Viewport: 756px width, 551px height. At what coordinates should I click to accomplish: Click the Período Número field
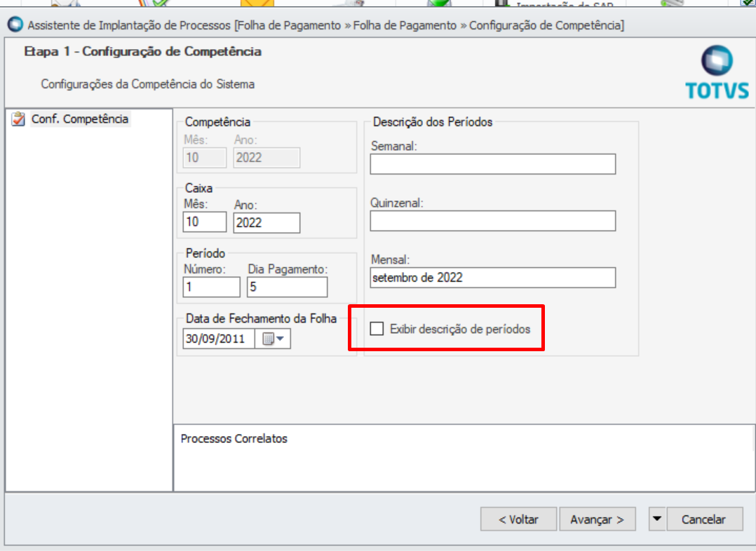tap(211, 287)
